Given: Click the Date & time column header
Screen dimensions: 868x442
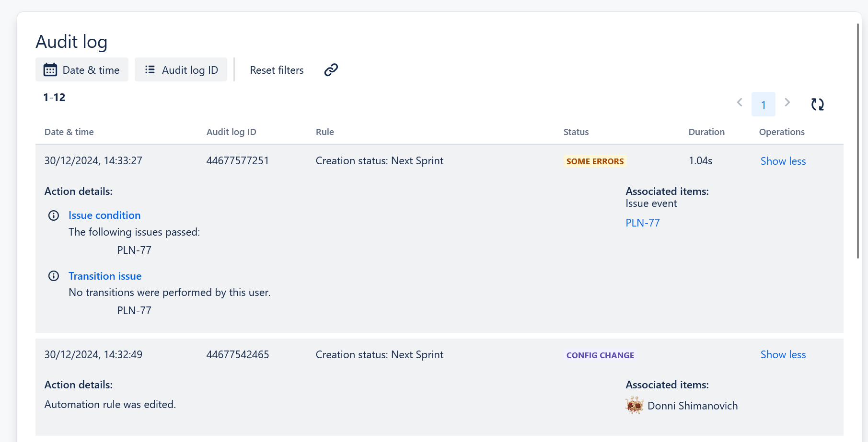Looking at the screenshot, I should (x=69, y=132).
